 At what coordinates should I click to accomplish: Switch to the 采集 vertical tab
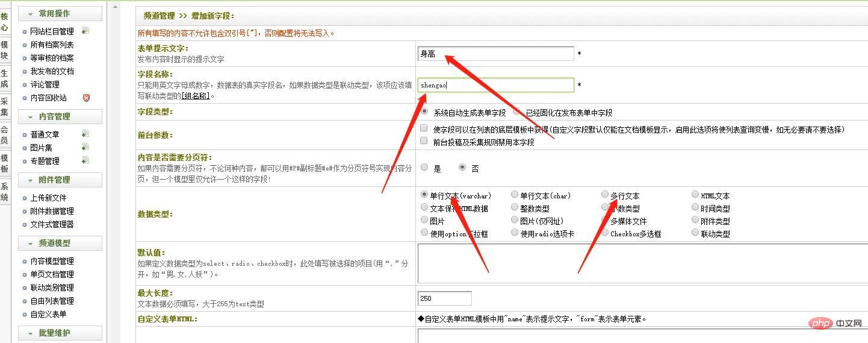4,107
